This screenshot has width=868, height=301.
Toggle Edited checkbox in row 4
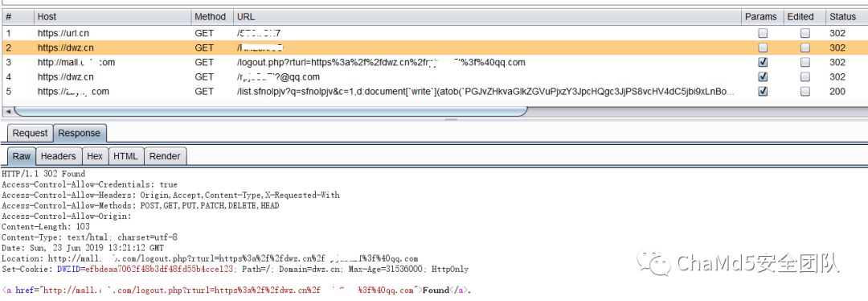point(805,76)
